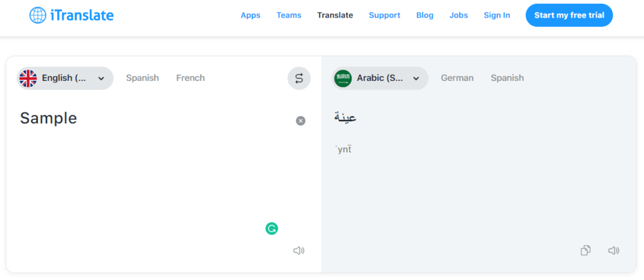Click the Sign In link

pyautogui.click(x=497, y=15)
